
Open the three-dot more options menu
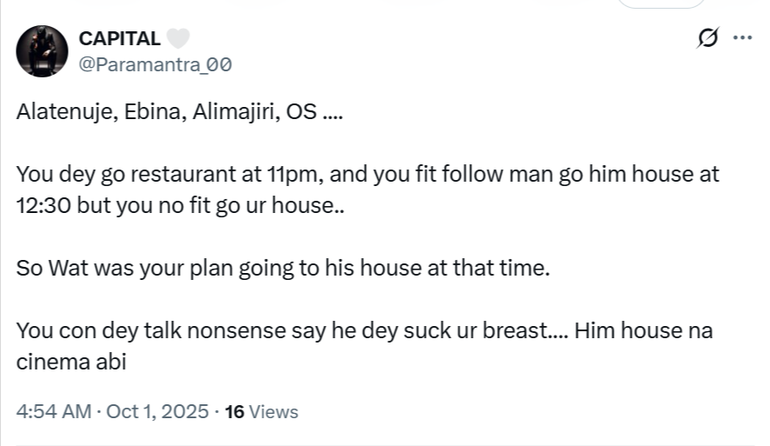click(742, 38)
